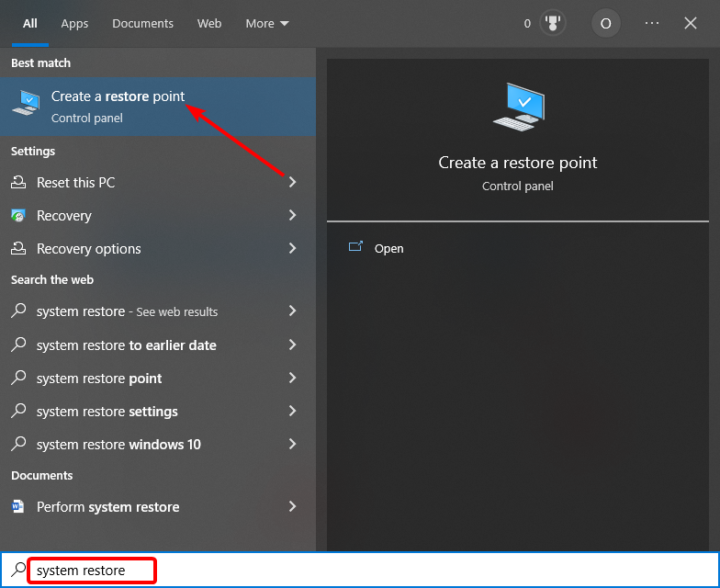This screenshot has width=720, height=588.
Task: Click the Create a restore point icon in Best match
Action: pos(26,103)
